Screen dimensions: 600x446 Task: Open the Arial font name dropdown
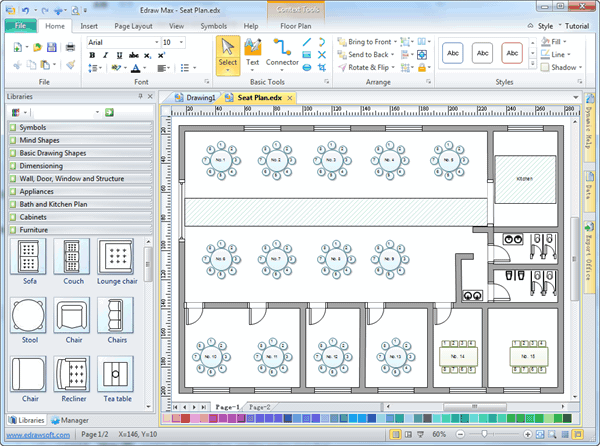[x=156, y=42]
